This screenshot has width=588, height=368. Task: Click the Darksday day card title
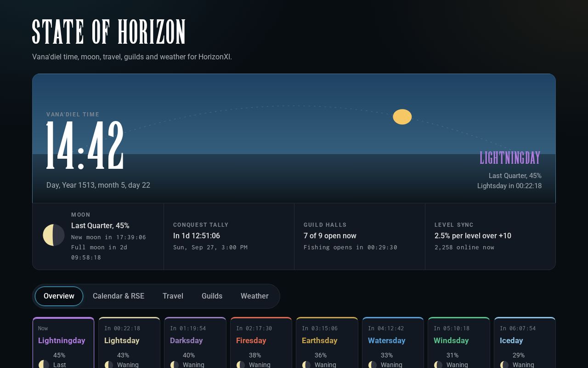tap(187, 340)
